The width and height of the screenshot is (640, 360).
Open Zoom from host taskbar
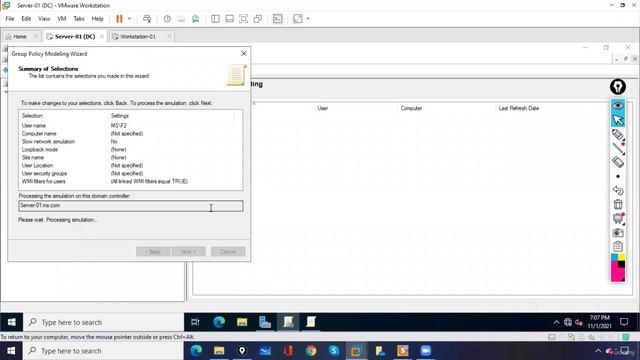click(x=425, y=351)
